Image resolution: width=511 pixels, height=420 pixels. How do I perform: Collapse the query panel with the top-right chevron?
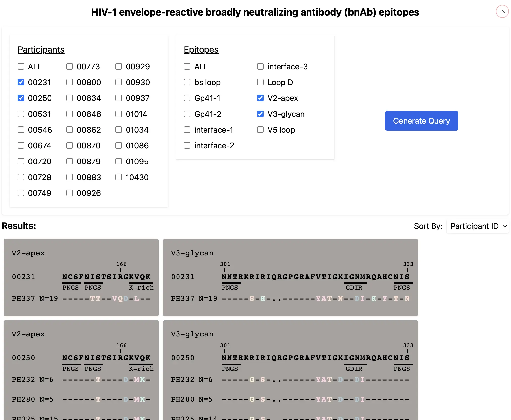[502, 11]
